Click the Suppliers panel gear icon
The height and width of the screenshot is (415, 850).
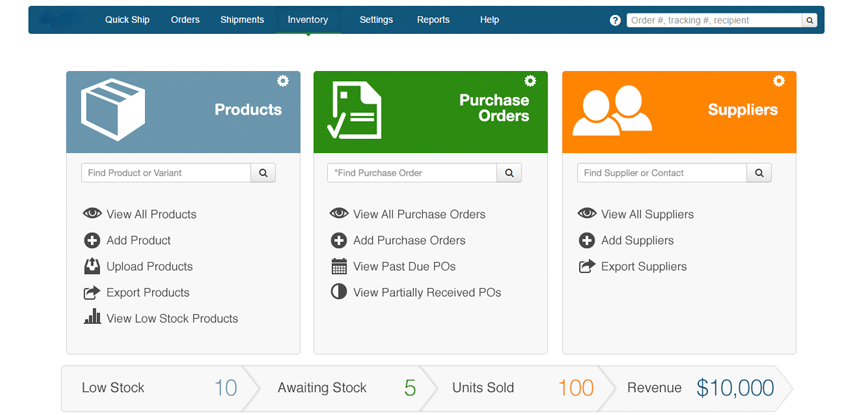pos(779,81)
